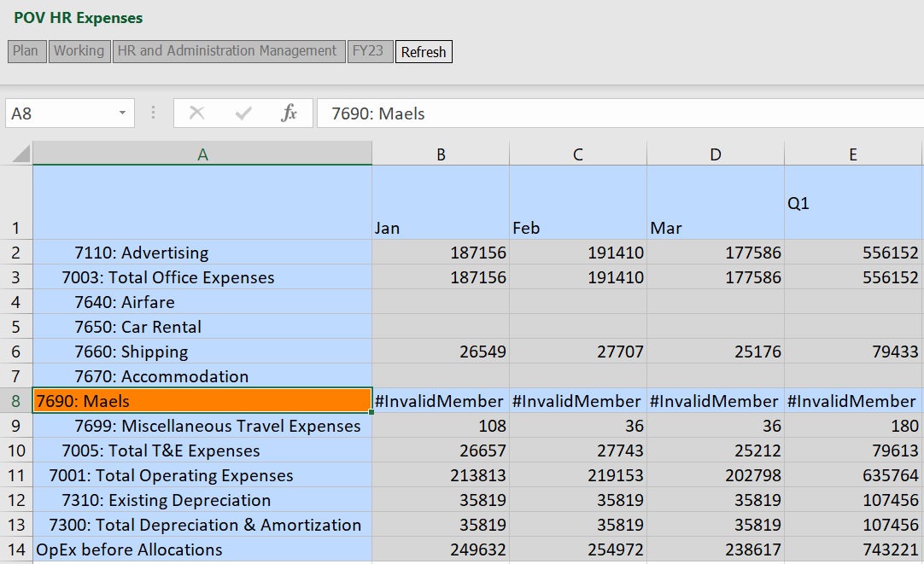This screenshot has height=564, width=924.
Task: Click the Select All corner triangle
Action: (x=17, y=154)
